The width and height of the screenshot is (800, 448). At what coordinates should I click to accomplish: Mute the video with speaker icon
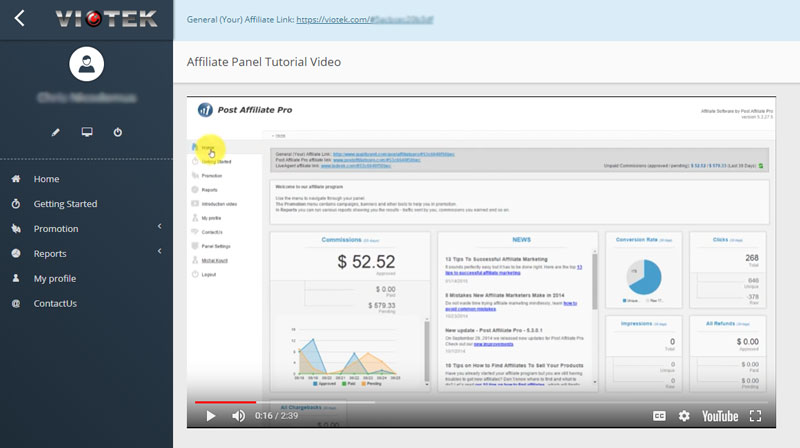238,416
